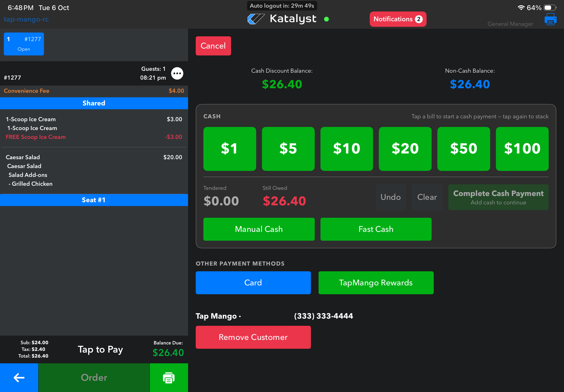
Task: Tap the tap-mango-rc link
Action: point(26,19)
